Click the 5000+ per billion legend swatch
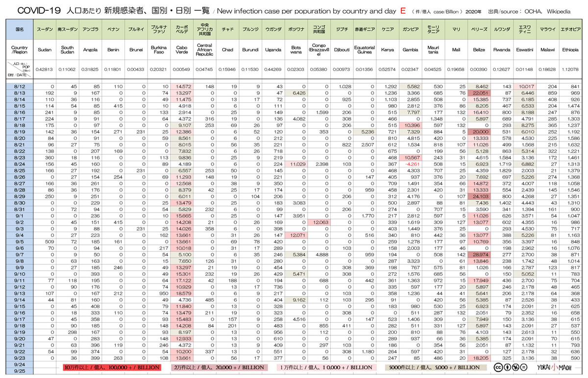Image resolution: width=588 pixels, height=378 pixels. point(436,367)
